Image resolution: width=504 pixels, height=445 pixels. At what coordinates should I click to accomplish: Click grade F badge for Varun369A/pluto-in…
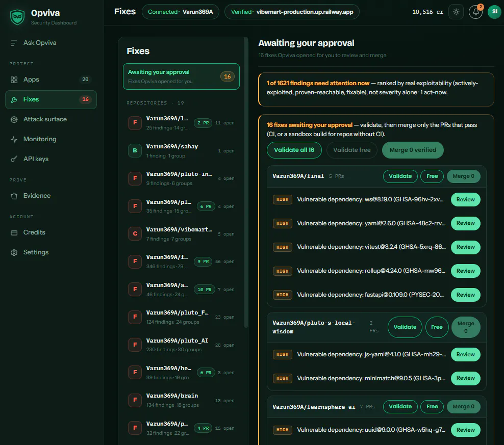point(135,178)
